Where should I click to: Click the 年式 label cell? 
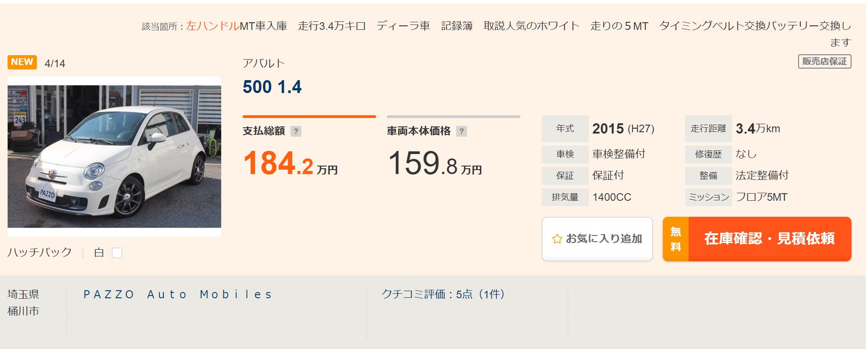tap(565, 129)
